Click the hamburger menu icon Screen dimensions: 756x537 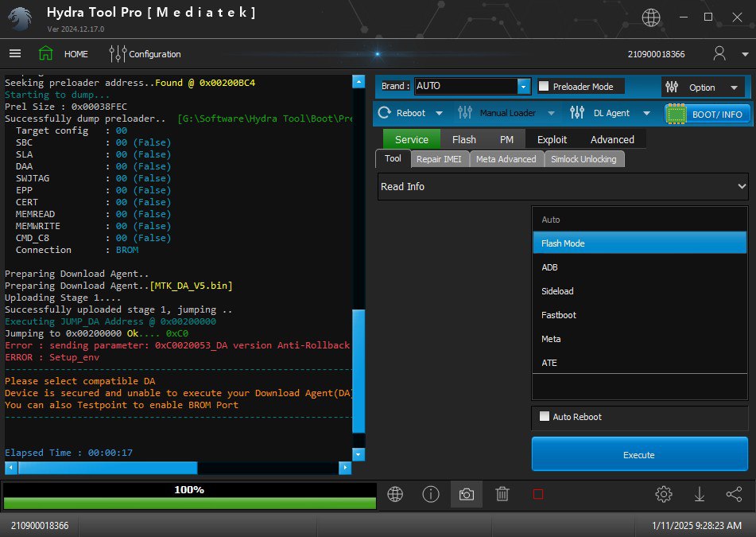point(15,53)
